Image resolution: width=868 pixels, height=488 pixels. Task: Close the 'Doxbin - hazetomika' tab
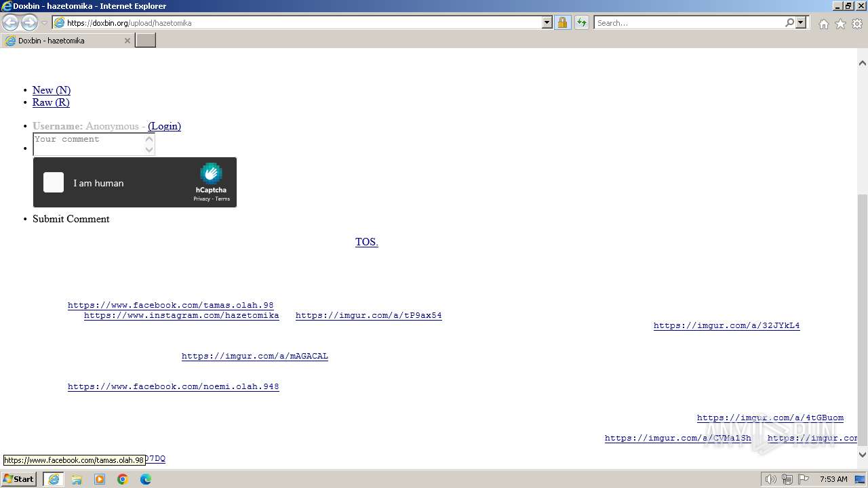point(127,41)
